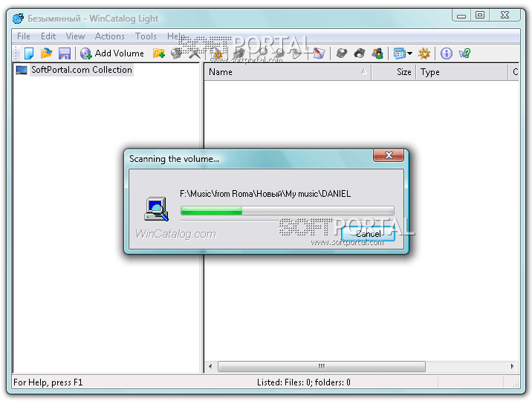The height and width of the screenshot is (404, 532).
Task: Click the sort arrow in Name column
Action: pyautogui.click(x=364, y=71)
